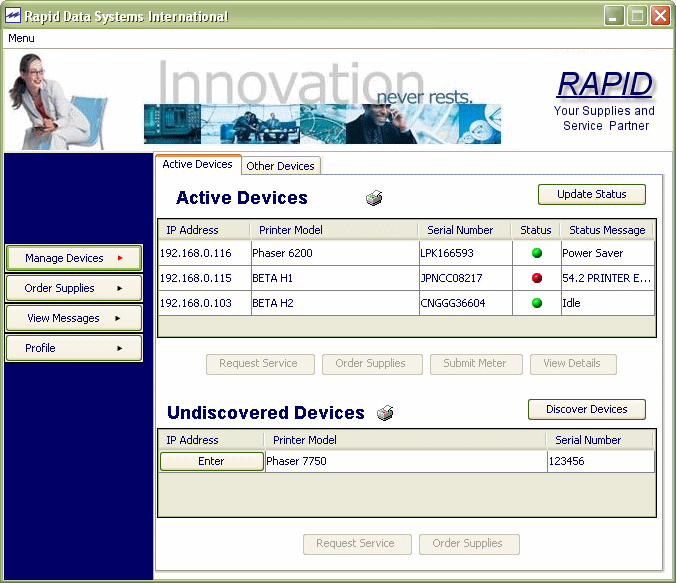Image resolution: width=676 pixels, height=583 pixels.
Task: Click the Update Status button
Action: click(x=592, y=194)
